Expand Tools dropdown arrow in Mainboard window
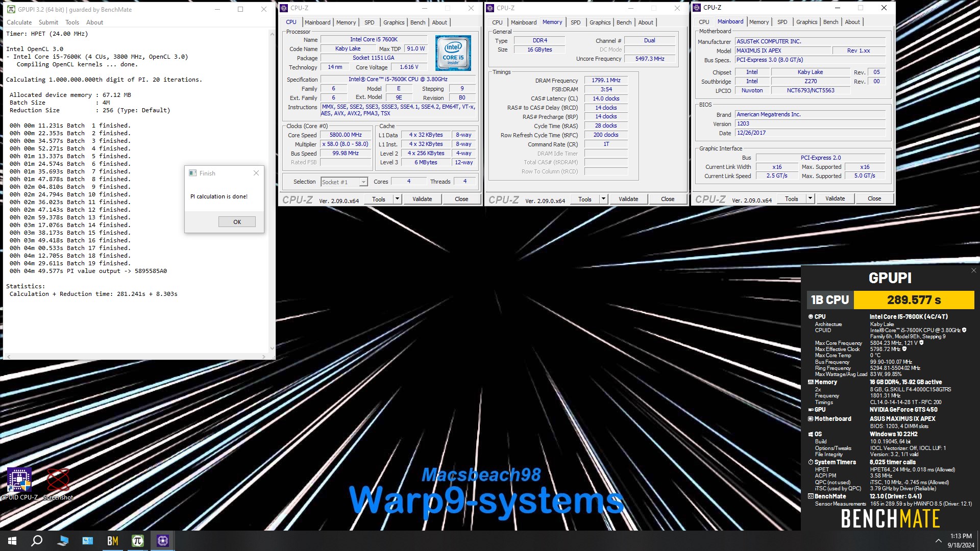 810,198
